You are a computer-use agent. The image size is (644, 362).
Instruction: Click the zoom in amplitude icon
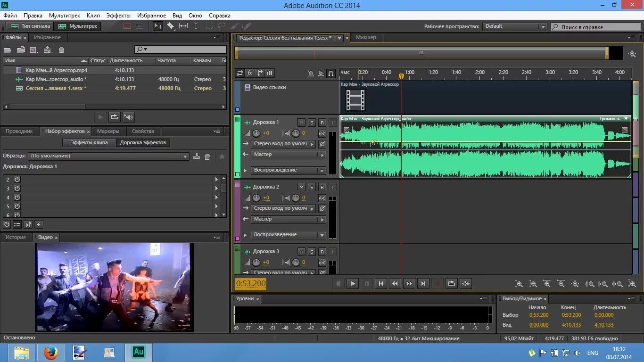(519, 284)
